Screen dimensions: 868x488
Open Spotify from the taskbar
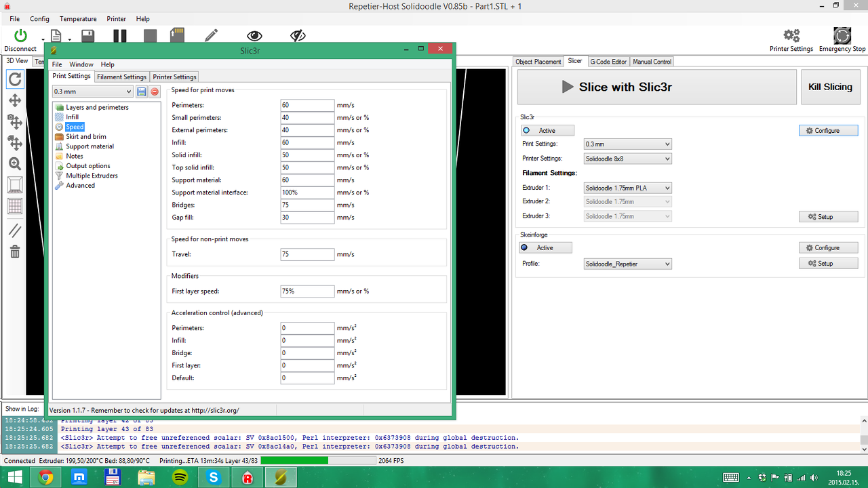(x=180, y=477)
